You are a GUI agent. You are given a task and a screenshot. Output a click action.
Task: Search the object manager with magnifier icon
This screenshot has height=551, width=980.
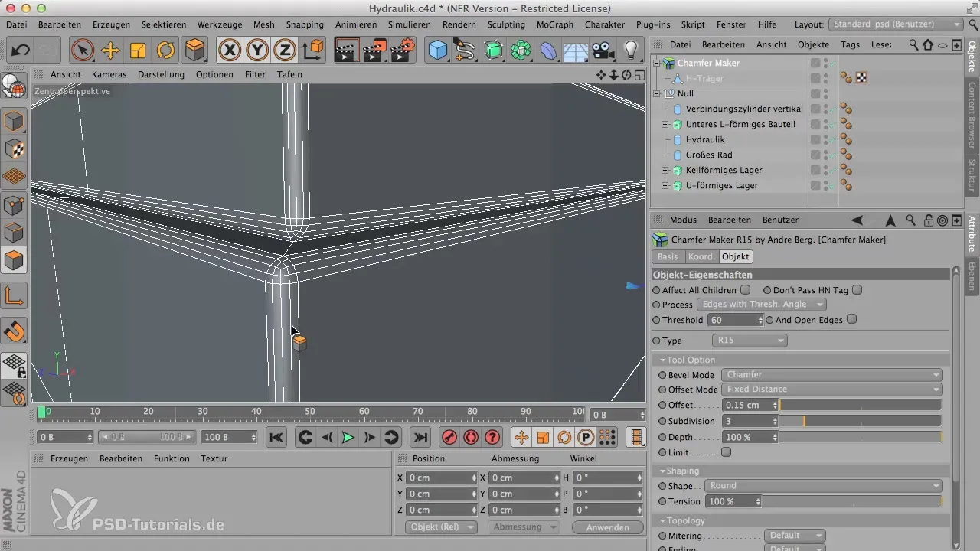tap(913, 44)
